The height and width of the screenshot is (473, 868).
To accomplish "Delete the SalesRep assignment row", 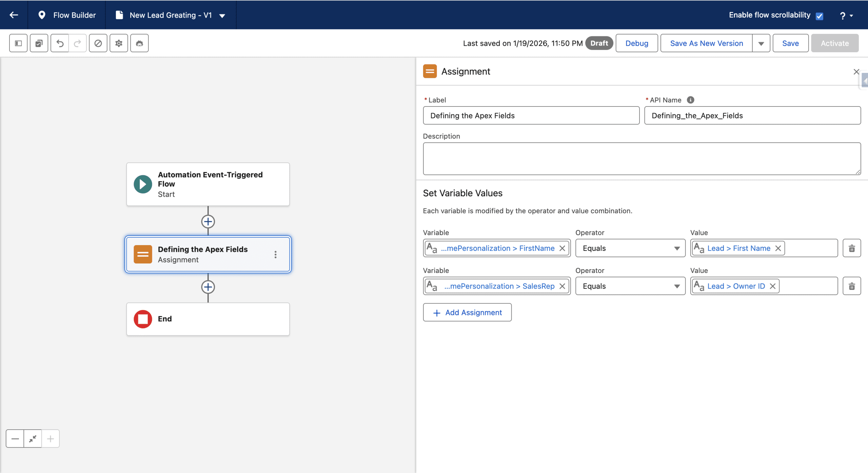I will click(x=851, y=286).
